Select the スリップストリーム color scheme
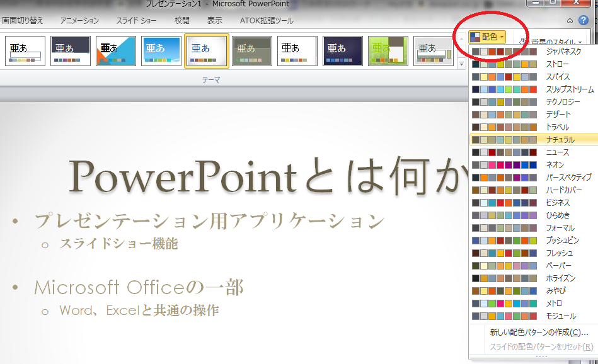Viewport: 598px width, 364px height. (x=534, y=89)
